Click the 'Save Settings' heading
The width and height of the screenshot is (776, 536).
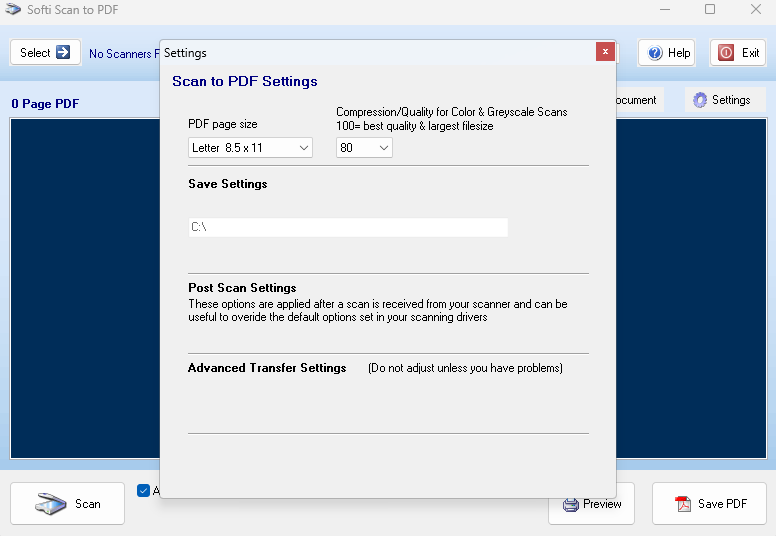(x=228, y=184)
